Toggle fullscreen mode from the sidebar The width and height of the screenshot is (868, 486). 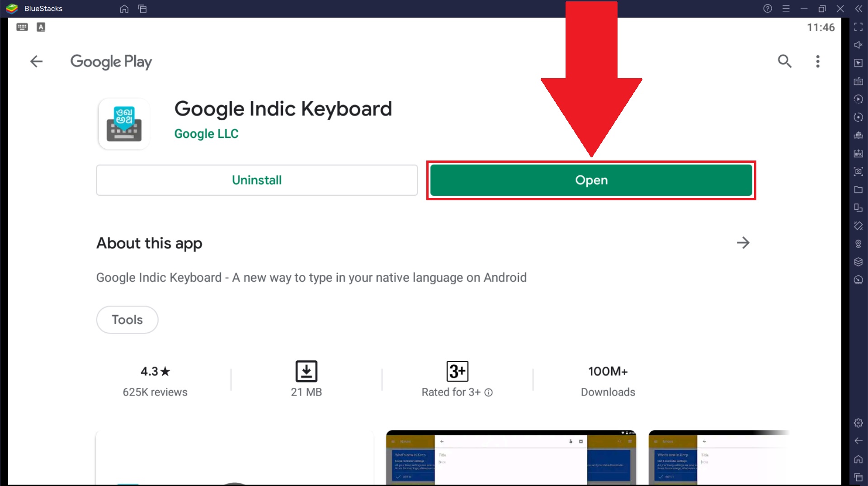point(858,27)
